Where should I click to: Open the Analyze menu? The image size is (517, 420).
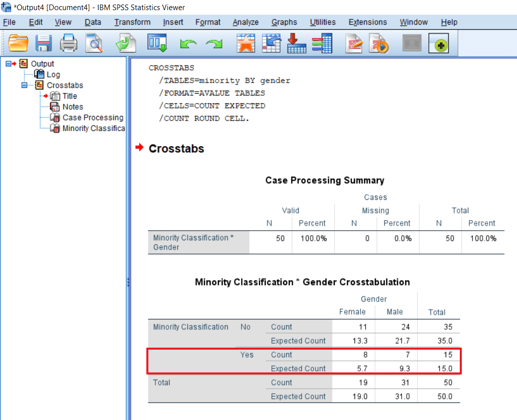(246, 22)
